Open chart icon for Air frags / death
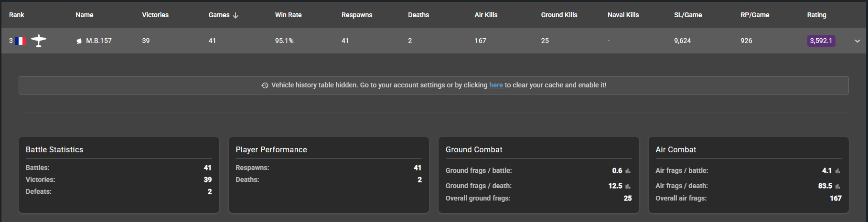This screenshot has height=222, width=868. pyautogui.click(x=837, y=186)
